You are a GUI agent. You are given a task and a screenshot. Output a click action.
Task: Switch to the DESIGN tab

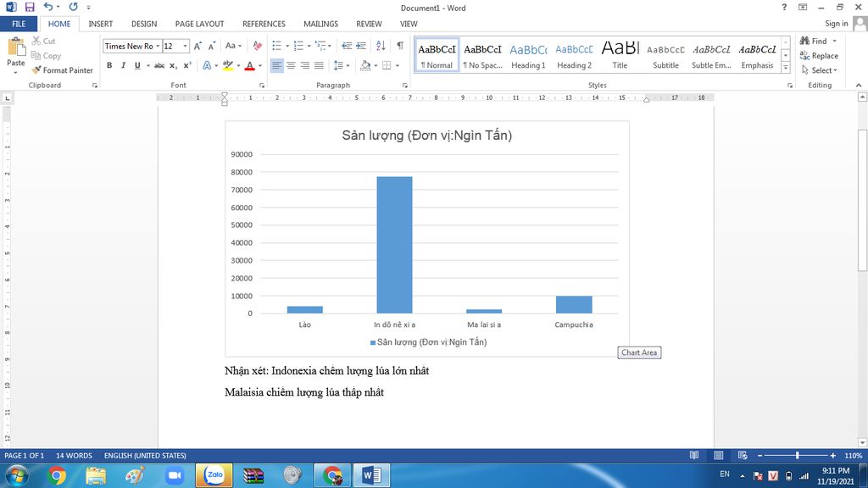tap(144, 24)
